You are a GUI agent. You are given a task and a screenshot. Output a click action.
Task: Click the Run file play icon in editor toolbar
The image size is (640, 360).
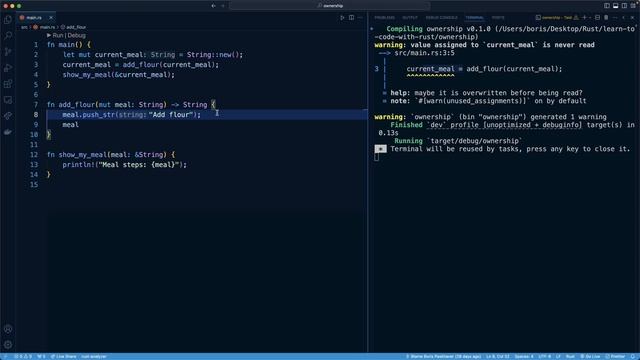[342, 18]
